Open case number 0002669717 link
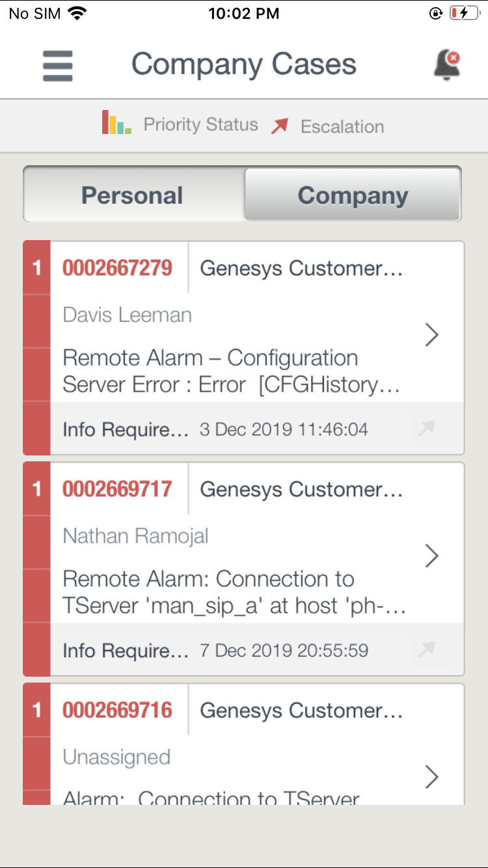 (x=117, y=489)
